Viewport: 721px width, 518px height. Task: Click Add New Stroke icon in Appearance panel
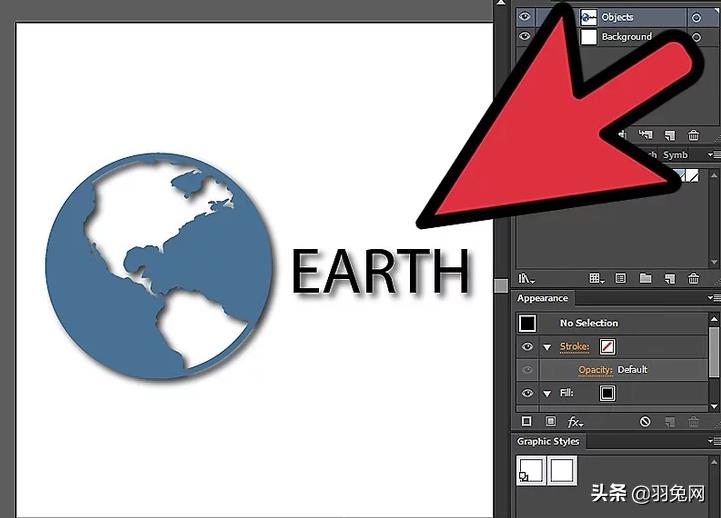coord(527,421)
